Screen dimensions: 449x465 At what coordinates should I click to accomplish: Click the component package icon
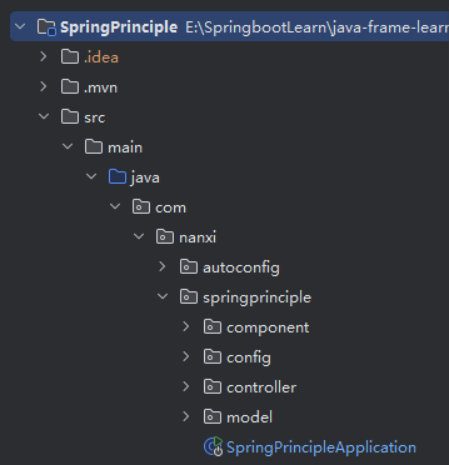pyautogui.click(x=212, y=327)
